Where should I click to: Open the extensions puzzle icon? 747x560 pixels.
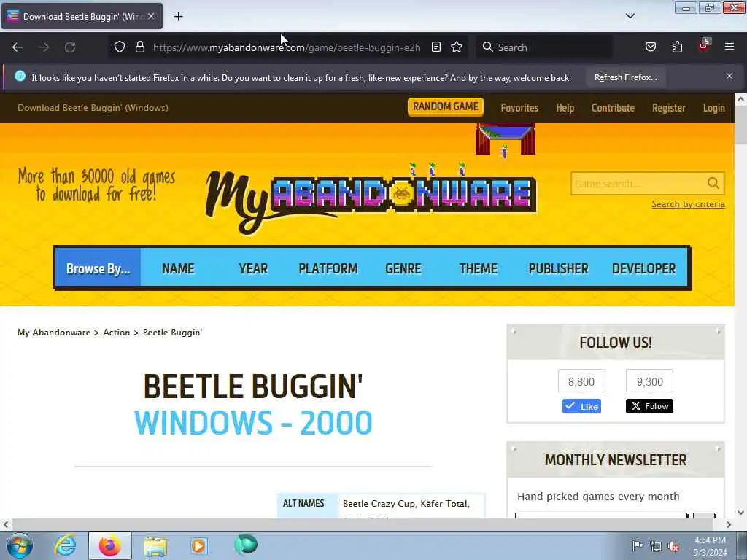677,47
